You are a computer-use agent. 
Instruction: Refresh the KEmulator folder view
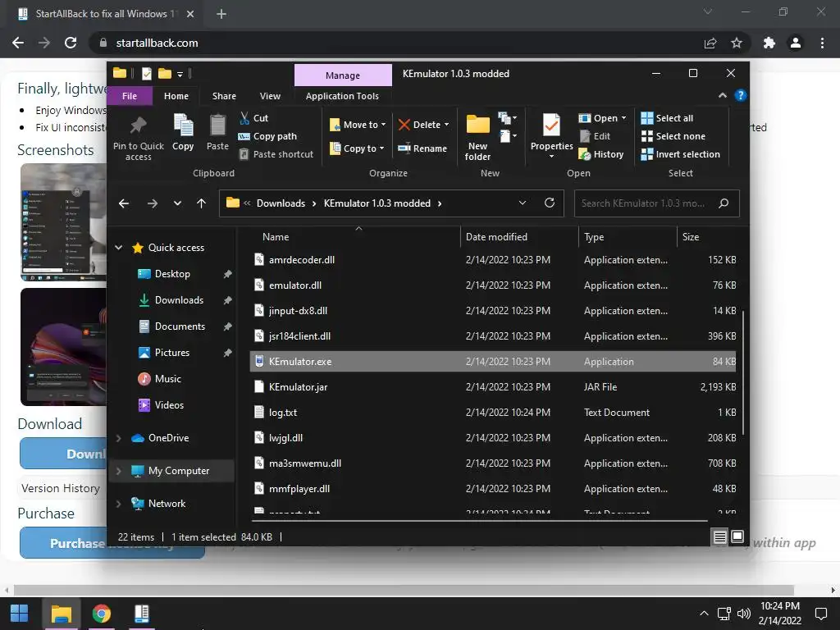pyautogui.click(x=549, y=203)
